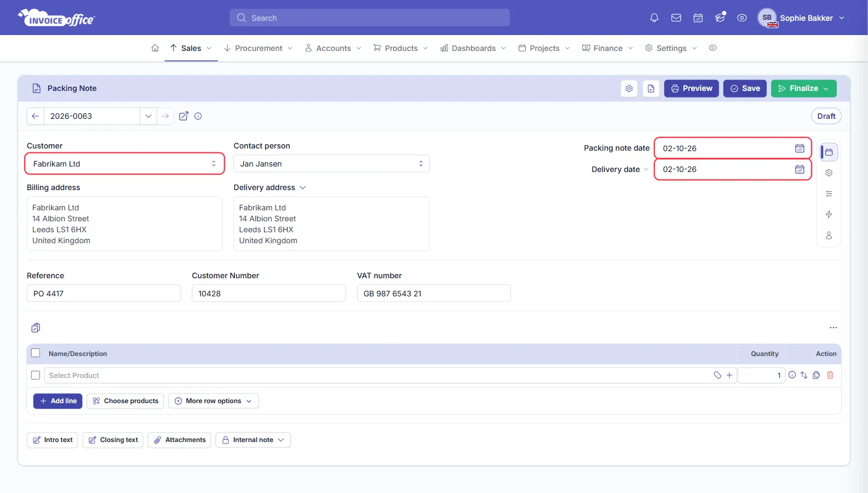The image size is (868, 493).
Task: Toggle the select-all checkbox in table header
Action: coord(36,353)
